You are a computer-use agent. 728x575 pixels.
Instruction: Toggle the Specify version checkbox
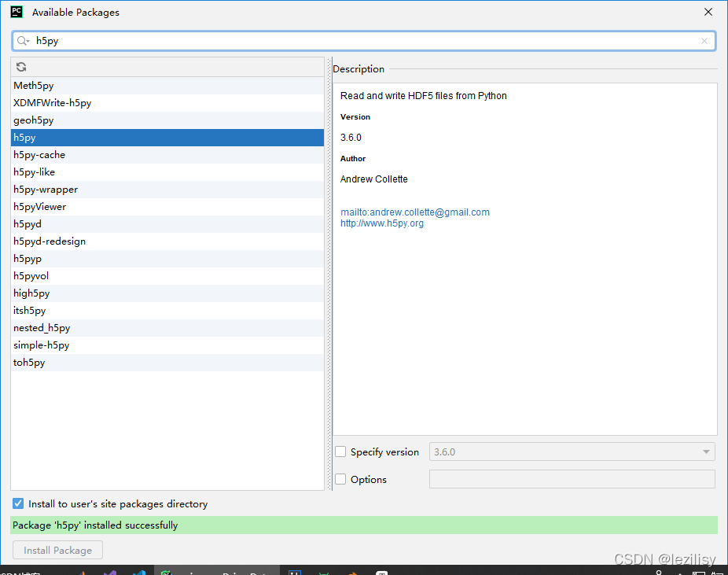point(340,452)
